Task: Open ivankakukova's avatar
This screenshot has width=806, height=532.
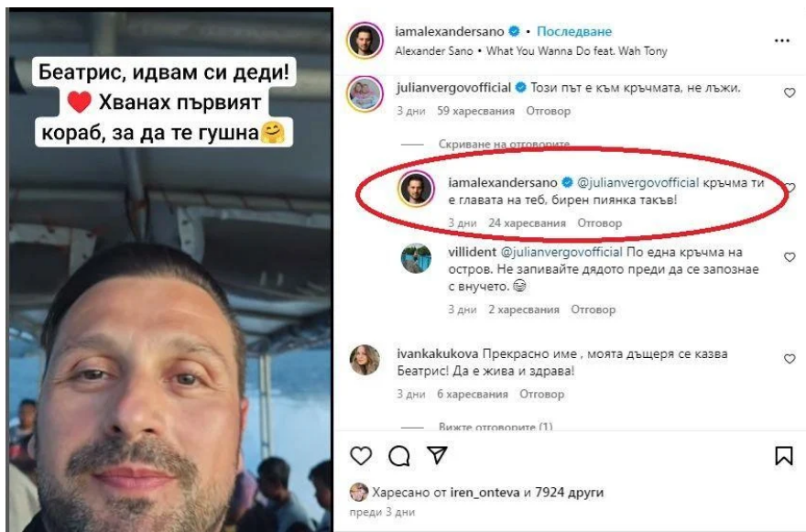Action: (x=365, y=359)
